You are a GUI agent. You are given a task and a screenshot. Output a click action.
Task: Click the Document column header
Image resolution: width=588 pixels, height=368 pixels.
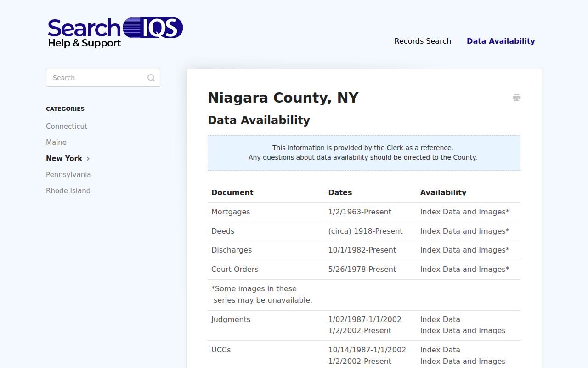click(x=232, y=193)
